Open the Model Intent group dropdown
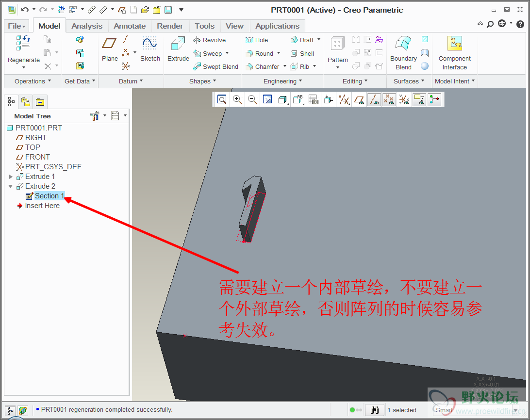 tap(455, 81)
